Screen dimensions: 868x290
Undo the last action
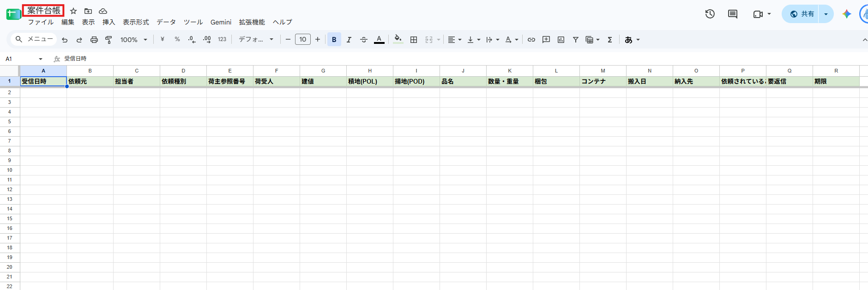(x=65, y=40)
